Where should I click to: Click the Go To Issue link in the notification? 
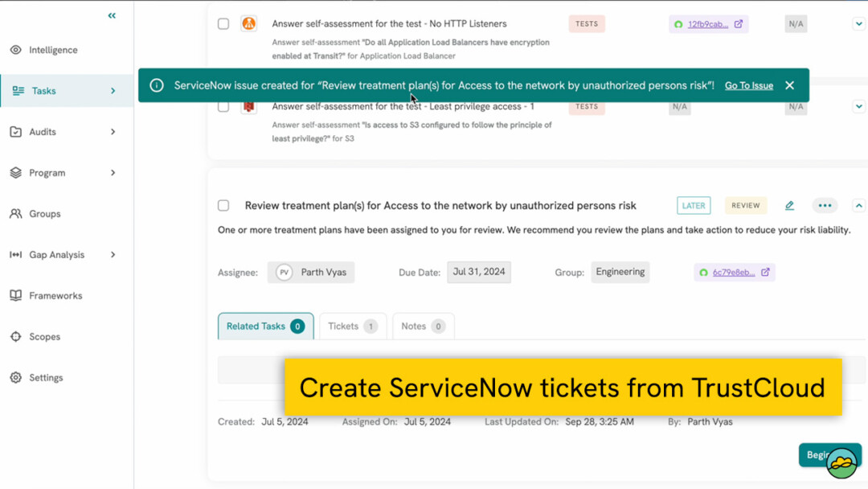coord(749,84)
